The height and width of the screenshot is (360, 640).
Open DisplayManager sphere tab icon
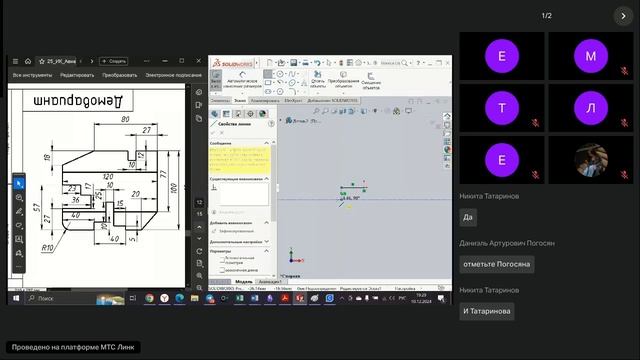[262, 114]
